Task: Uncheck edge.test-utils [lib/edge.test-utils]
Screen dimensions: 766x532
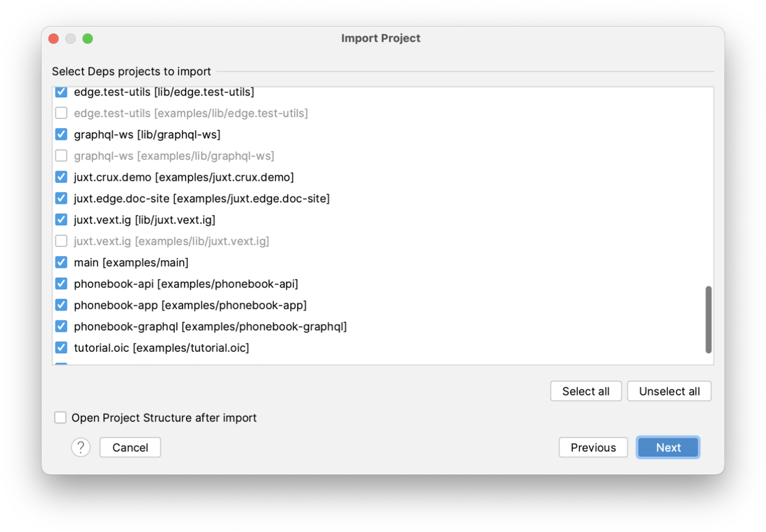Action: point(61,92)
